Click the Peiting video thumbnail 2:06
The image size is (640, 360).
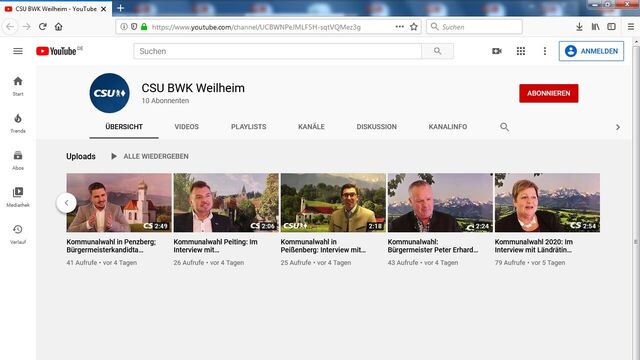tap(226, 202)
